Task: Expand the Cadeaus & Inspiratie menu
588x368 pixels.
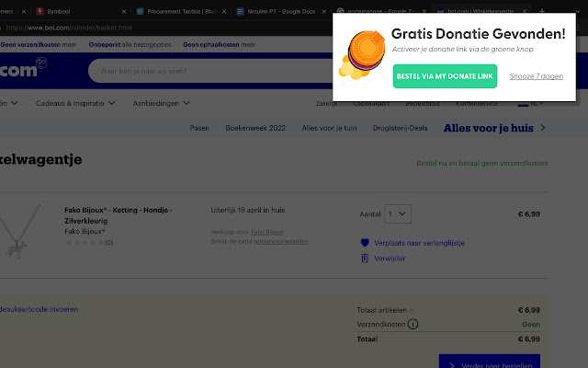Action: coord(75,103)
